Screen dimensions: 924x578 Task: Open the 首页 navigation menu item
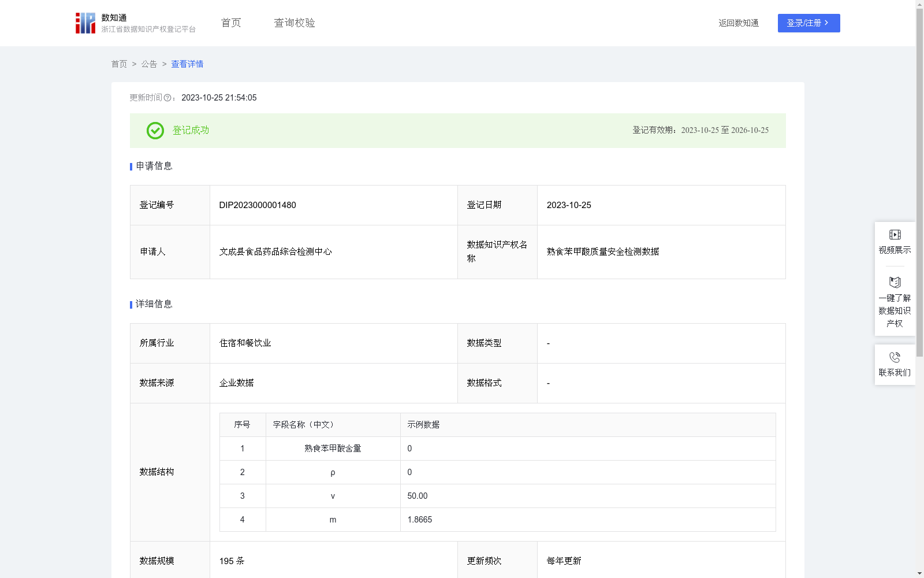click(231, 23)
